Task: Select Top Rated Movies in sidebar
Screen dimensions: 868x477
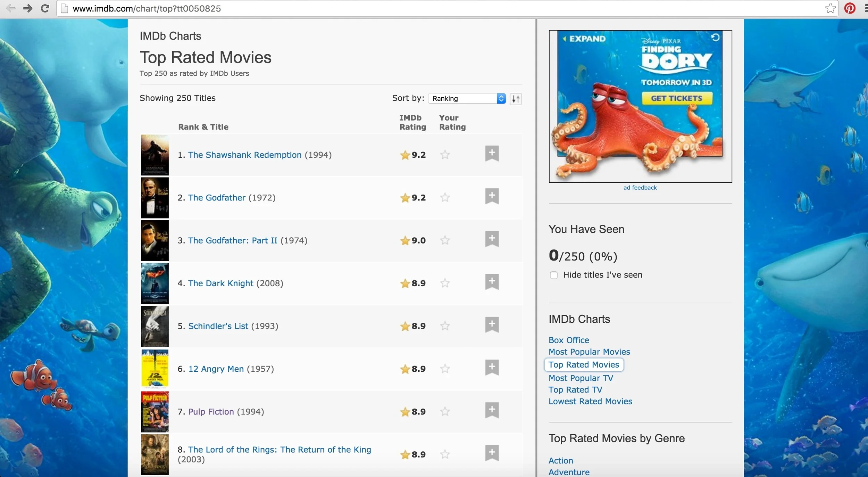Action: pos(584,365)
